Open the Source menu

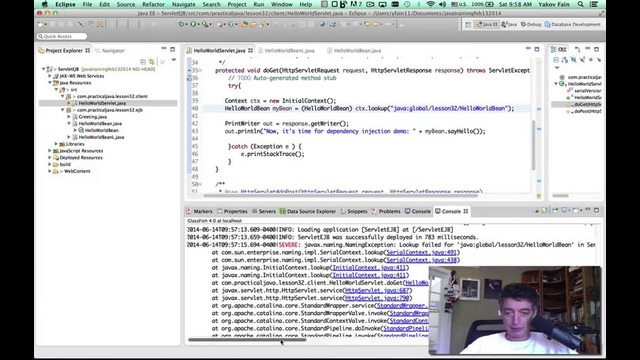point(126,4)
